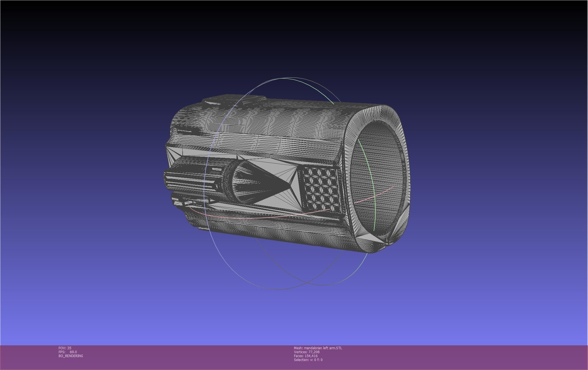Click the BO_RENDERING status label
The image size is (588, 370).
(x=71, y=356)
